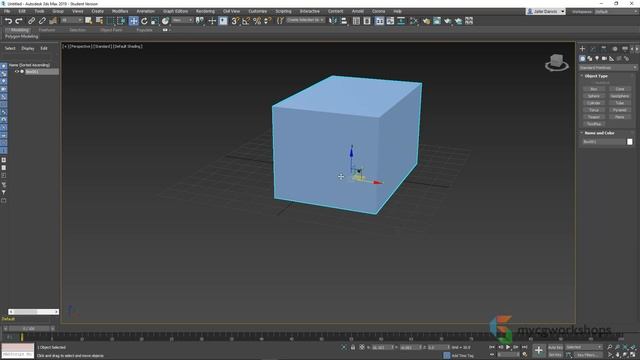This screenshot has width=640, height=360.
Task: Select the Cameras category icon
Action: [604, 59]
